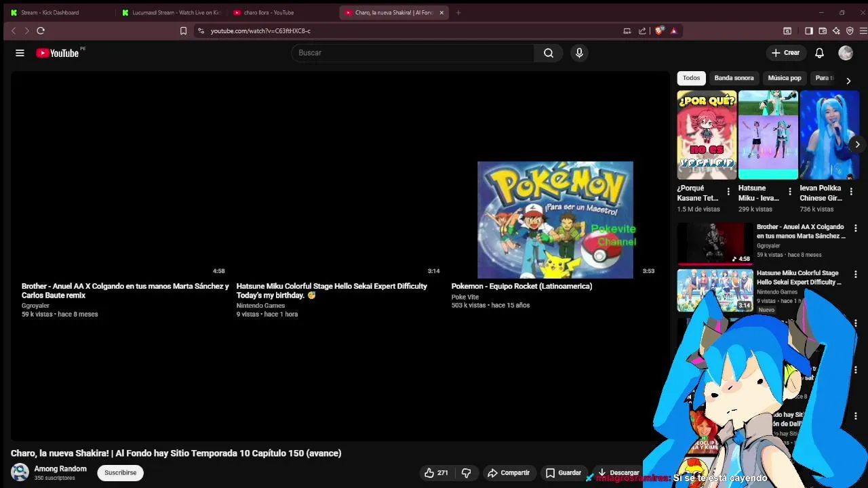Click the search magnifier button
The image size is (868, 488).
tap(548, 53)
